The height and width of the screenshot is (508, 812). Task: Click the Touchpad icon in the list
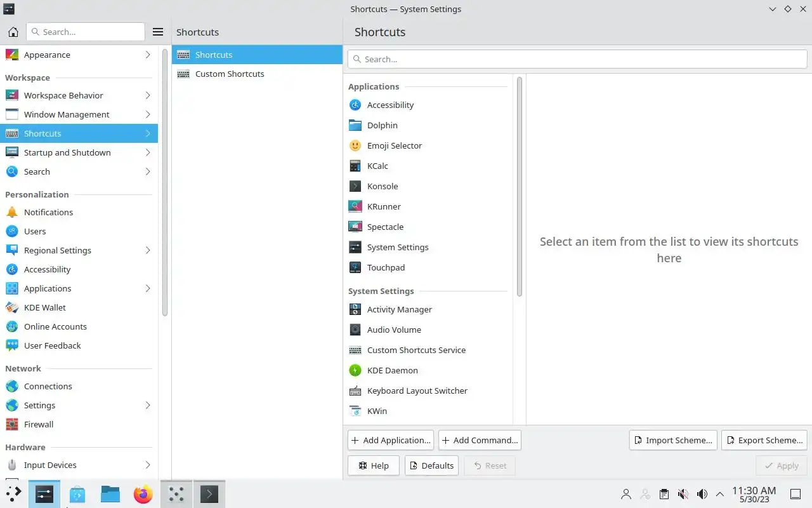pos(355,267)
